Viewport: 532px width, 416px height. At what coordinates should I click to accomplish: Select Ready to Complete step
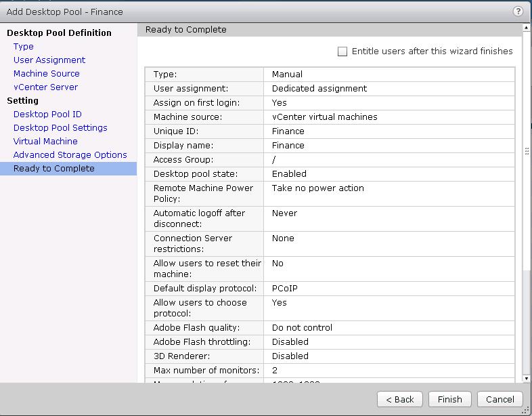click(x=53, y=169)
